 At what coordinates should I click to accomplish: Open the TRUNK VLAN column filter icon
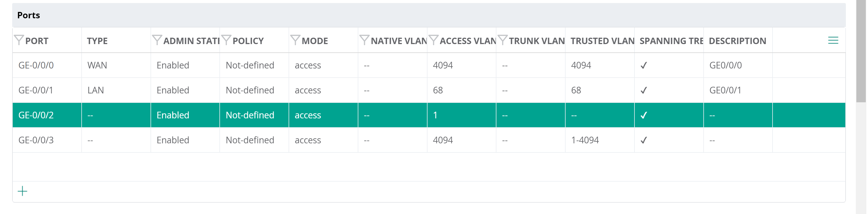tap(503, 40)
